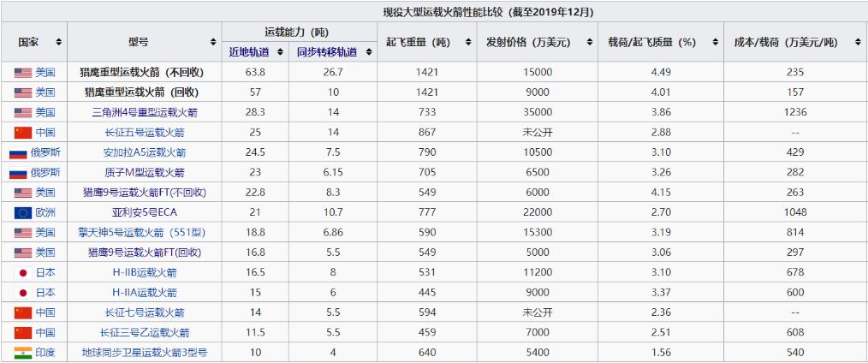Sort by 近地轨道 capacity arrows
This screenshot has width=868, height=363.
(x=280, y=52)
